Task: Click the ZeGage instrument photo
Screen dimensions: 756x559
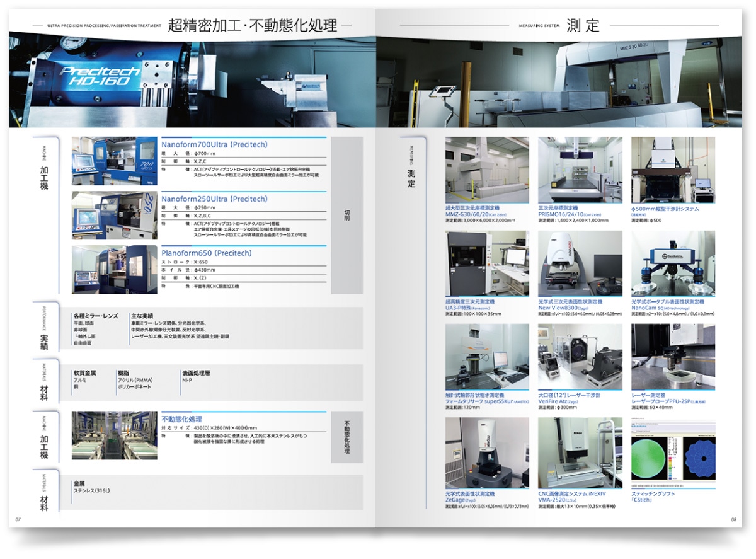Action: click(x=487, y=452)
